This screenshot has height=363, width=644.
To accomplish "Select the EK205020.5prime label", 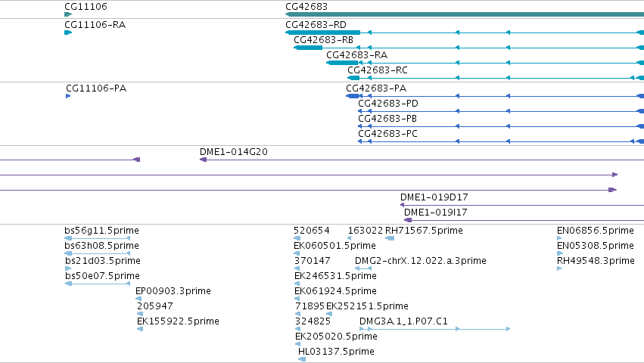I will tap(336, 337).
